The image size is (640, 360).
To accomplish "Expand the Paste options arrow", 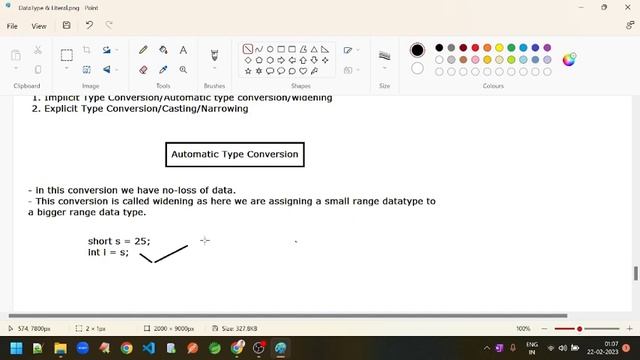I will pos(16,68).
